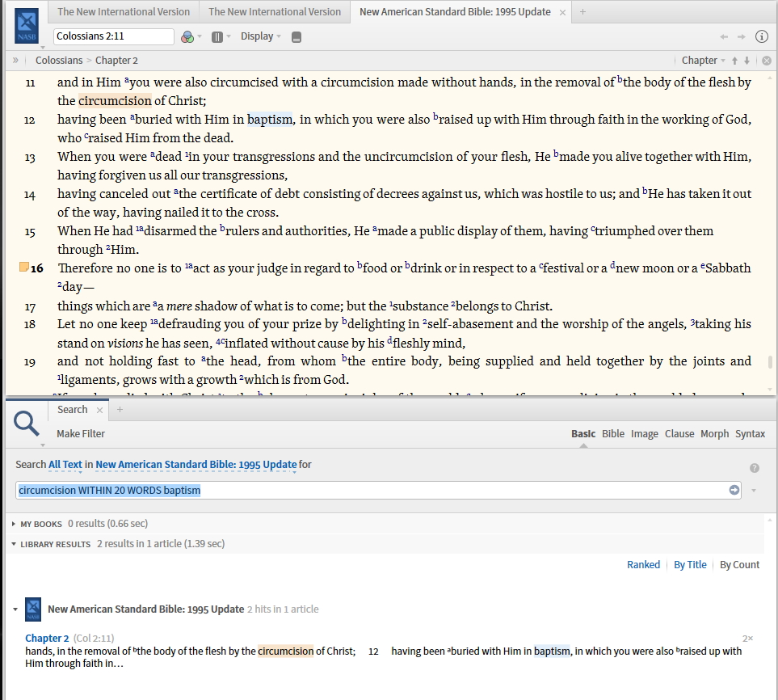The width and height of the screenshot is (778, 700).
Task: Switch to Syntax search type
Action: [751, 433]
